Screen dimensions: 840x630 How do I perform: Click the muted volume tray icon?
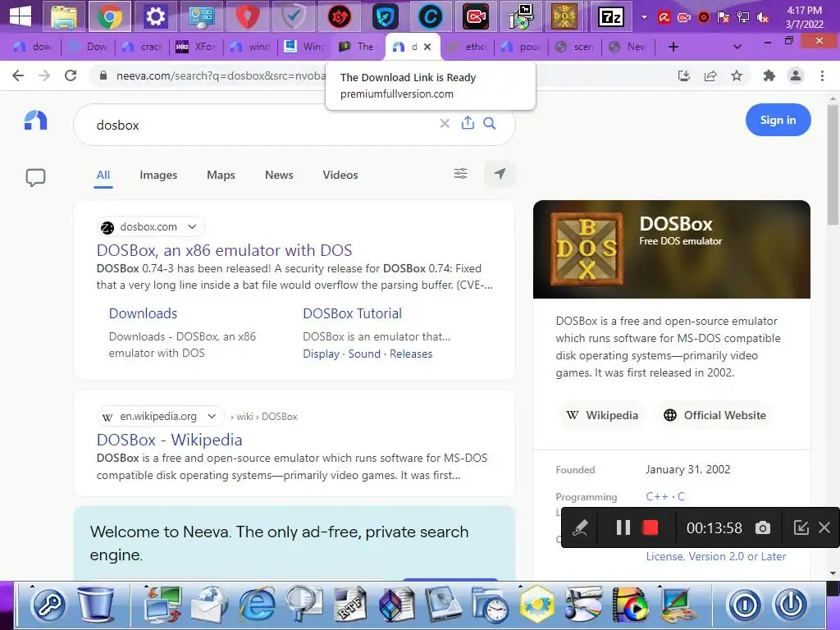click(x=763, y=18)
